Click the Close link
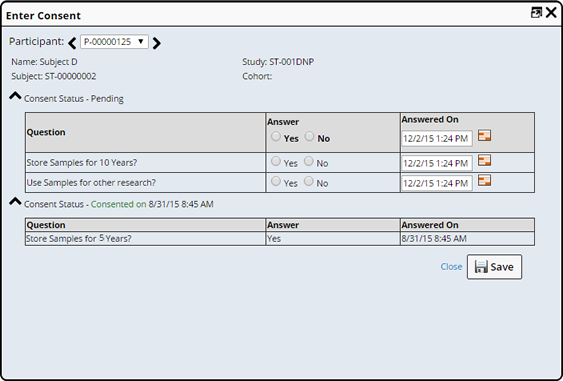 coord(451,267)
